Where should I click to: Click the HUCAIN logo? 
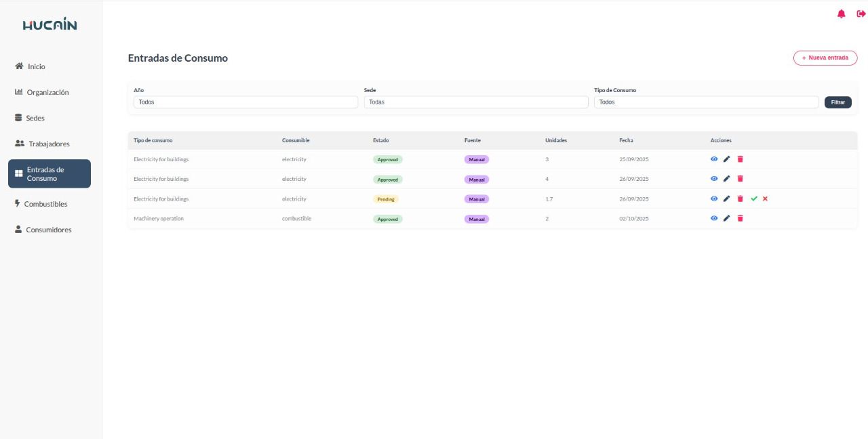pyautogui.click(x=50, y=26)
